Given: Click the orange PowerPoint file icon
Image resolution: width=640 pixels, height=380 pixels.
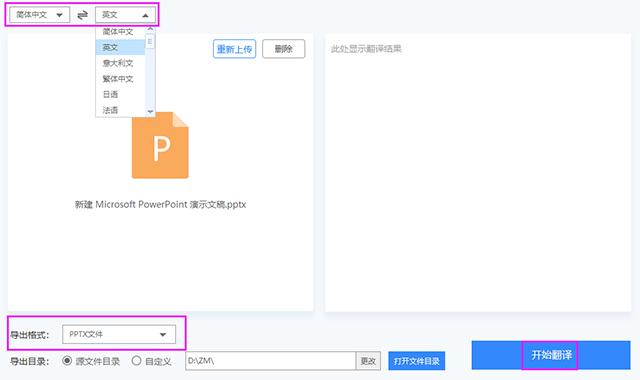Looking at the screenshot, I should tap(160, 145).
